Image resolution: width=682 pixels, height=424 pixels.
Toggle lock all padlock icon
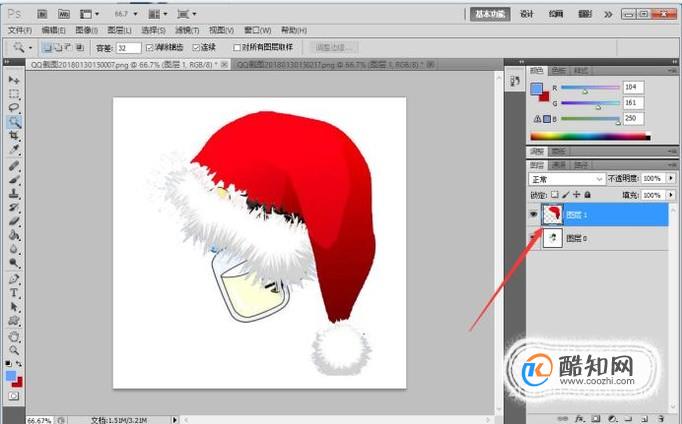tap(587, 195)
